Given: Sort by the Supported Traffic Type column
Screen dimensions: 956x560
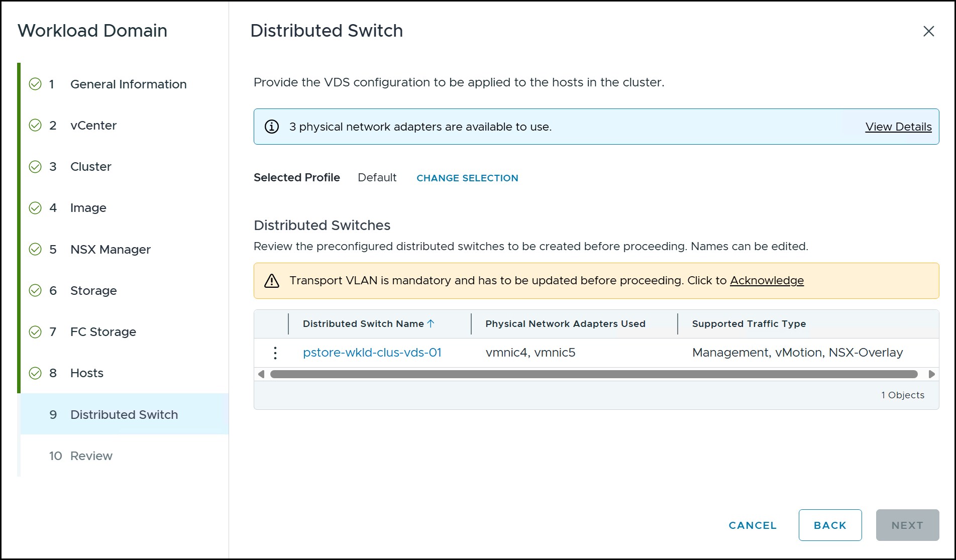Looking at the screenshot, I should point(749,324).
